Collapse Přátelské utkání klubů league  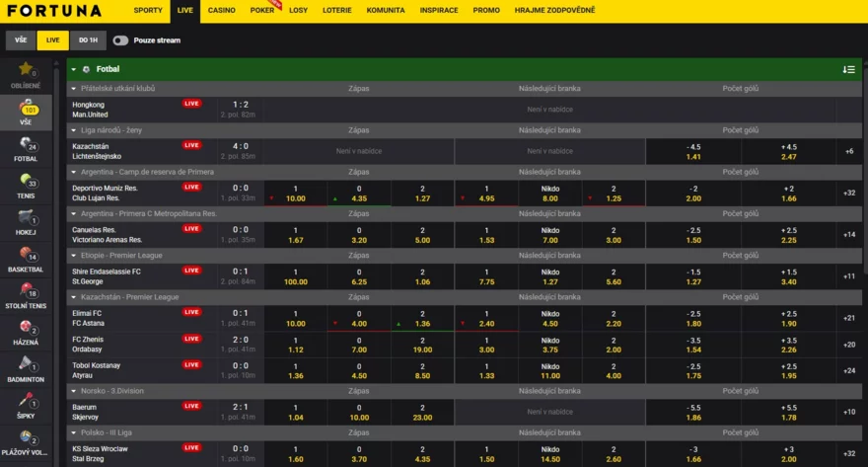click(x=74, y=89)
